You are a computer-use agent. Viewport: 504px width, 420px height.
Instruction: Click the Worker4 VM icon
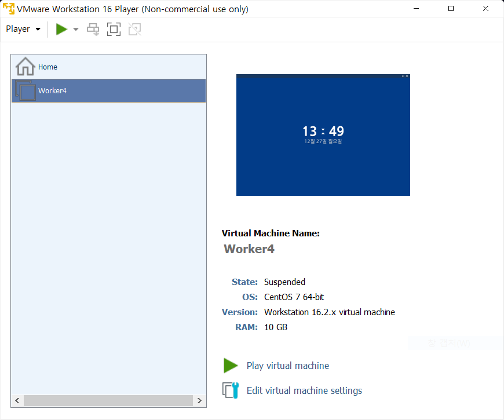coord(25,91)
